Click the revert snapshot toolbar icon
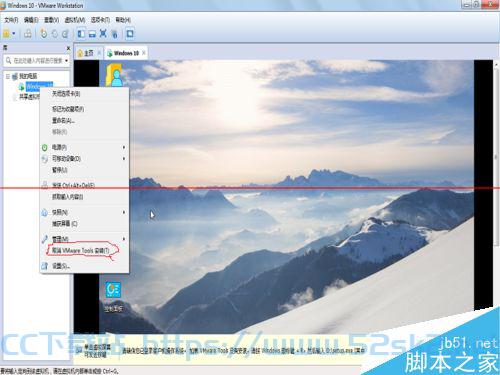 pos(54,34)
